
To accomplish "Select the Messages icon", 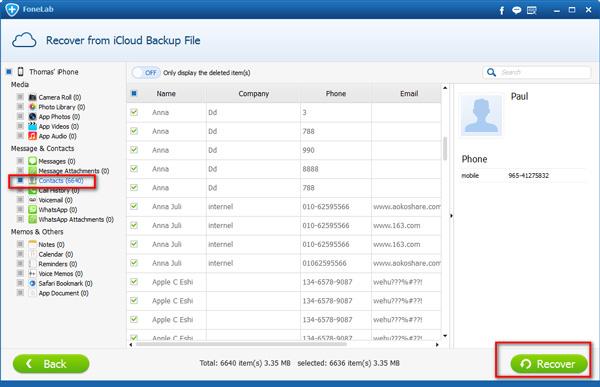I will tap(33, 161).
